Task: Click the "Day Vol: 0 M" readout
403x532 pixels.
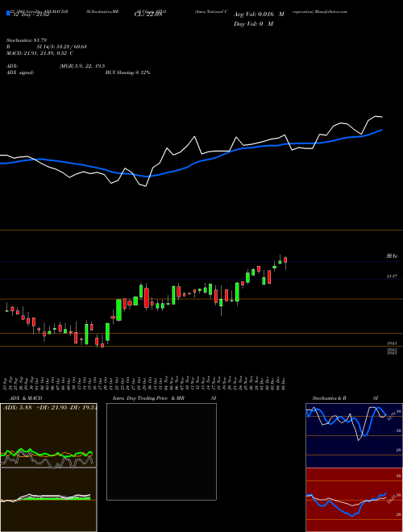Action: [x=253, y=24]
